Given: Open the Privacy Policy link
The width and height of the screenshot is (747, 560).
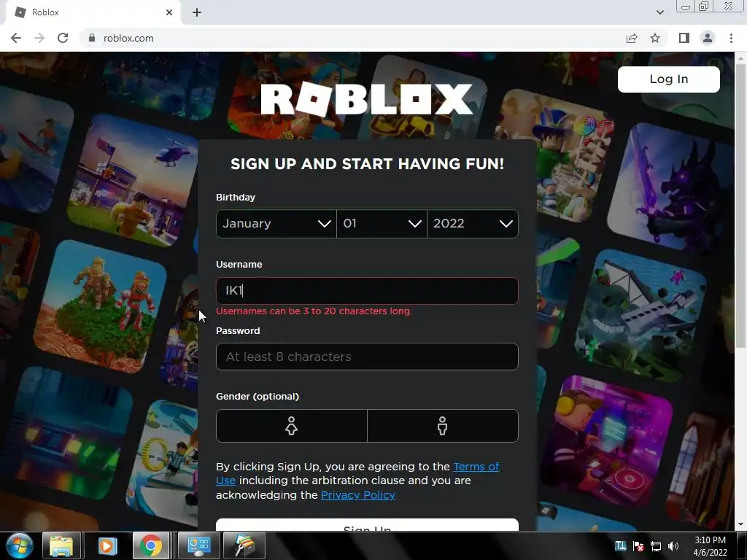Looking at the screenshot, I should pyautogui.click(x=357, y=495).
